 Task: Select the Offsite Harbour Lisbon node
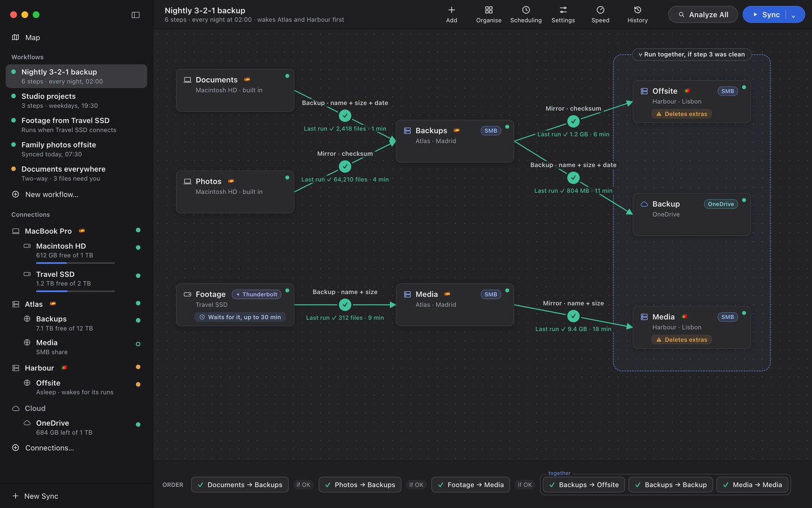tap(691, 101)
